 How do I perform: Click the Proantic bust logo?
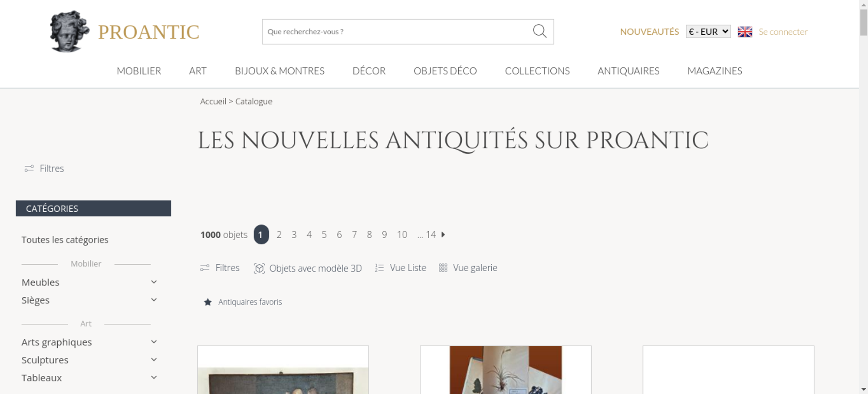click(69, 31)
